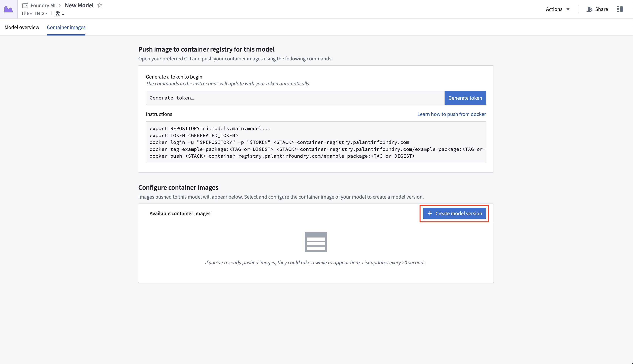The height and width of the screenshot is (364, 633).
Task: Toggle the sidebar panel icon near Share
Action: 620,9
